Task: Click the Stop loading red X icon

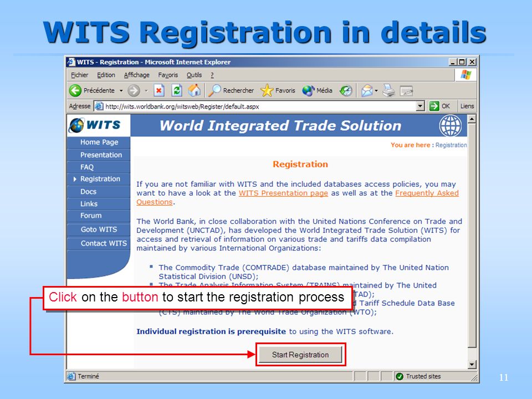Action: [x=158, y=90]
